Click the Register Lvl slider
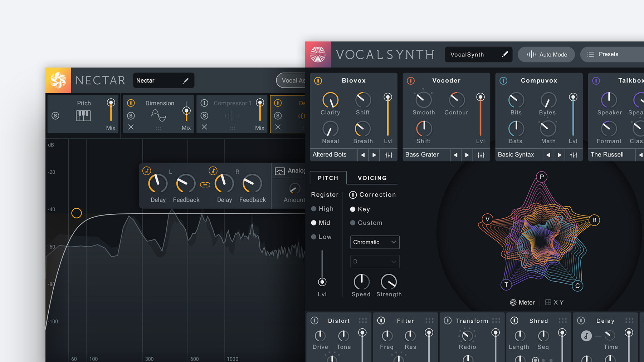Screen dimensions: 644x362 tap(322, 268)
